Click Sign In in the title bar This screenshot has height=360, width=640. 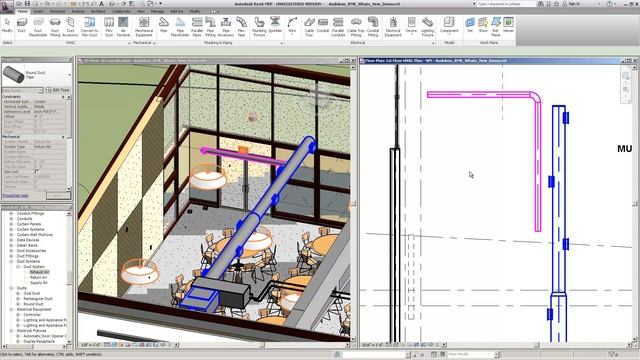pos(571,4)
